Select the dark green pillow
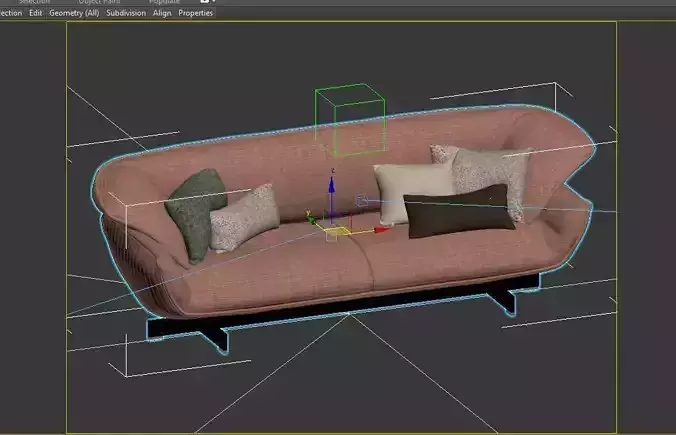 click(x=195, y=214)
